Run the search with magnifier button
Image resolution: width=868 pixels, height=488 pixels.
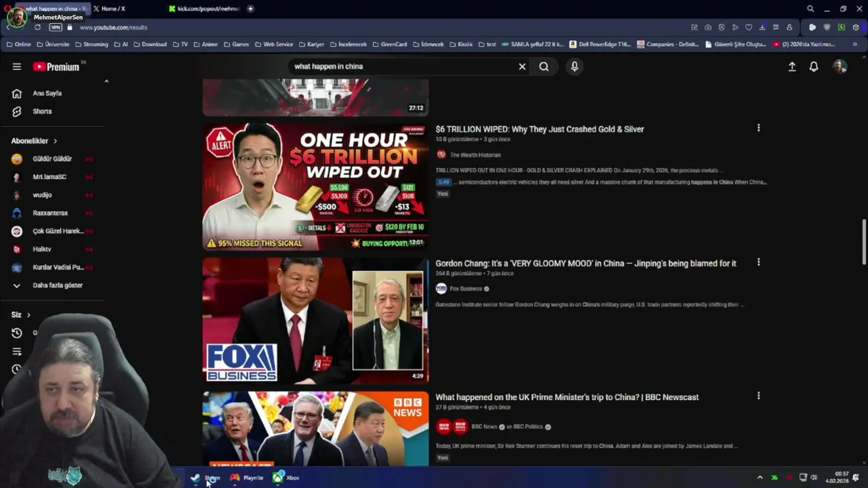[x=544, y=66]
